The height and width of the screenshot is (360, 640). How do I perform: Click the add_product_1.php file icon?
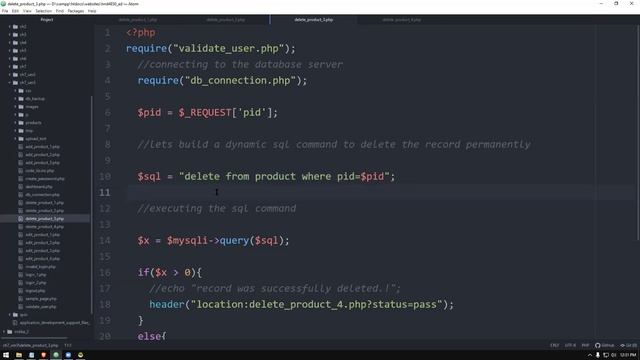click(x=21, y=147)
